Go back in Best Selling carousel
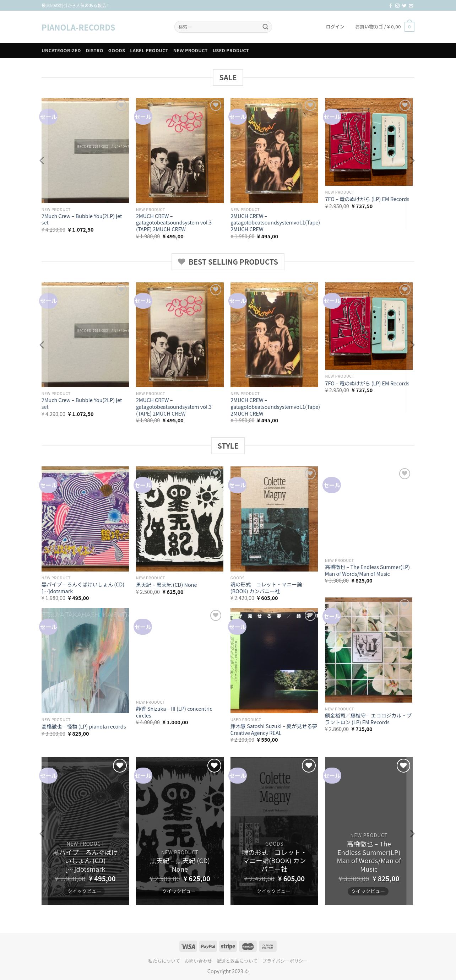 tap(42, 345)
